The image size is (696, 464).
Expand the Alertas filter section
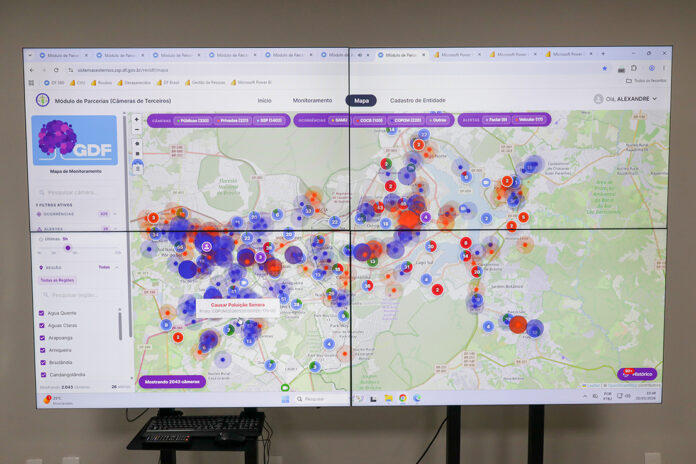click(76, 228)
